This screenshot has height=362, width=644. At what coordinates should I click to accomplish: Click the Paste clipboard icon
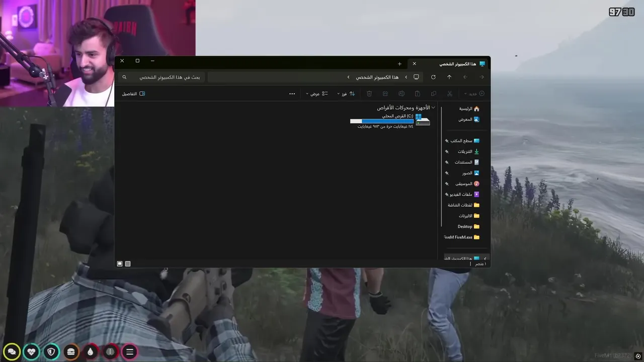click(x=418, y=94)
